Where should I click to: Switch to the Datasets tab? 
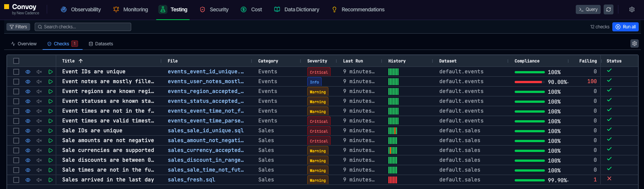(101, 44)
